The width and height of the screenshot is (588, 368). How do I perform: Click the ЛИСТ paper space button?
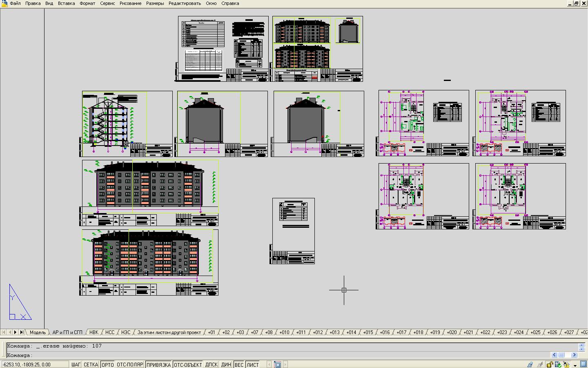(x=253, y=365)
